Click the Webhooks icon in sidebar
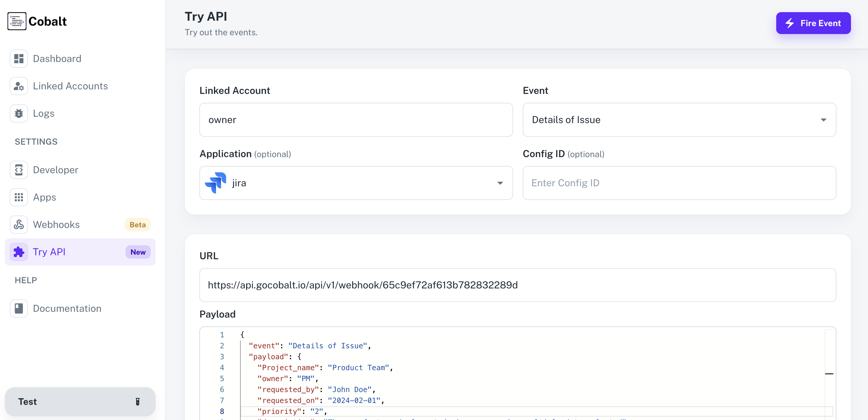 click(x=19, y=225)
